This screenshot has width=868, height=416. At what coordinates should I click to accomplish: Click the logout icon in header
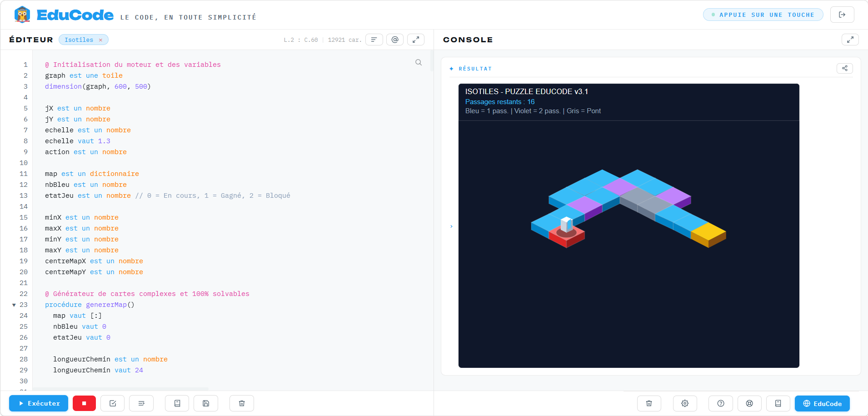coord(842,15)
